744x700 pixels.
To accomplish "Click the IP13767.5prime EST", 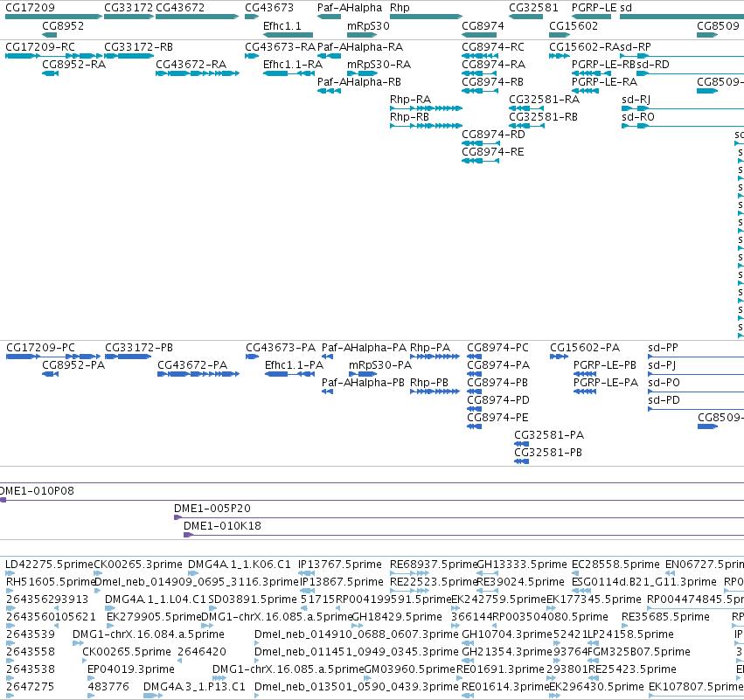I will point(307,573).
